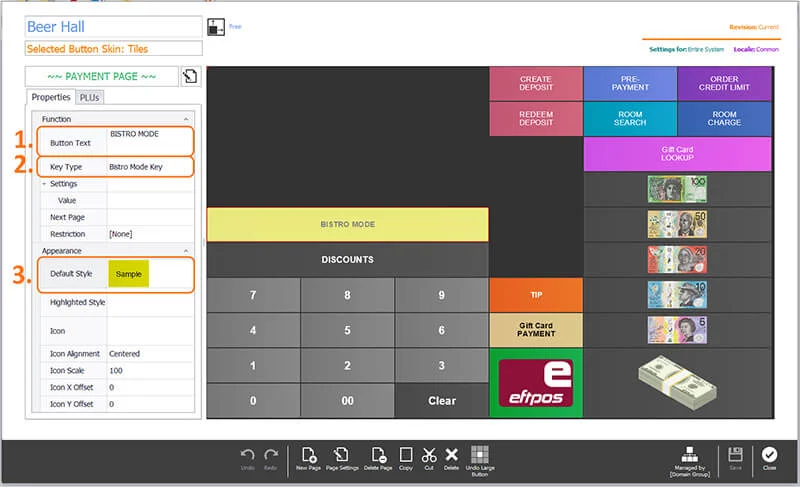Select keypad number 7
800x487 pixels.
click(253, 295)
